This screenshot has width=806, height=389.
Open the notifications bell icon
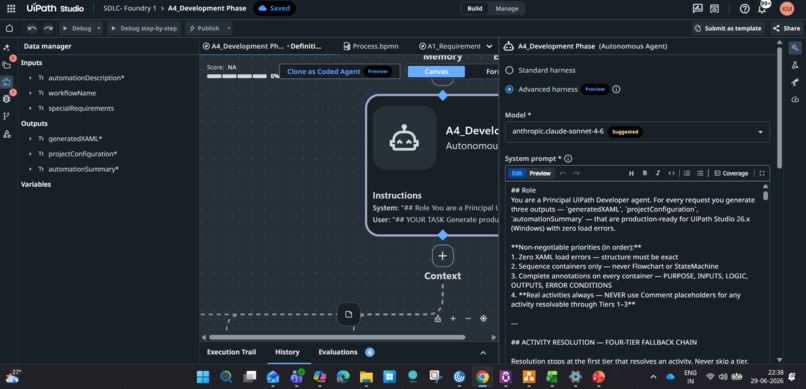coord(762,9)
